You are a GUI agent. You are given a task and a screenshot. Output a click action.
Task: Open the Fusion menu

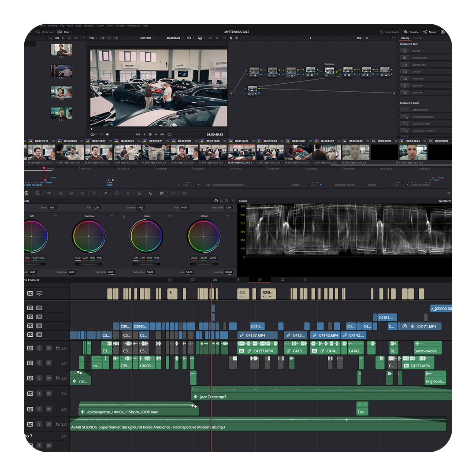pyautogui.click(x=100, y=26)
